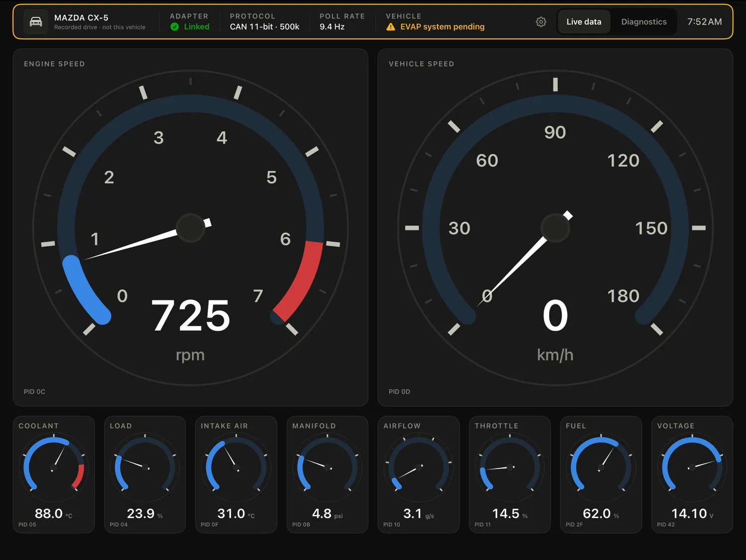Click the 180 mark on speedometer
This screenshot has height=560, width=746.
(623, 296)
